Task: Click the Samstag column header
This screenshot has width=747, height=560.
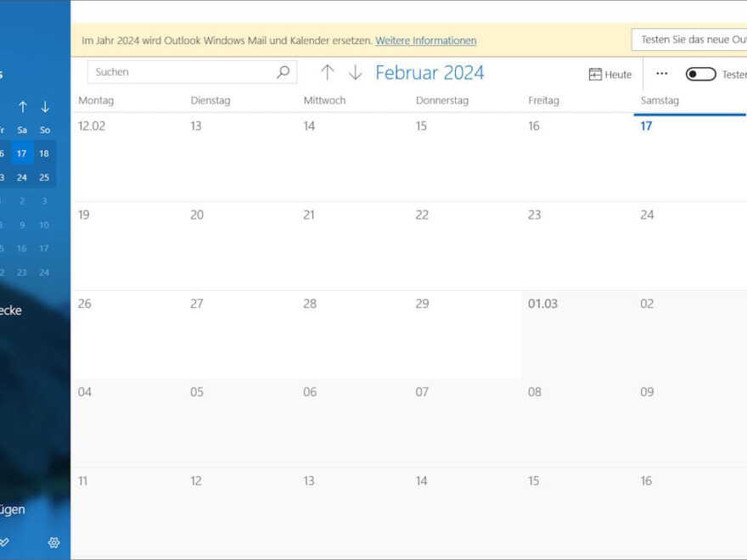Action: (x=660, y=100)
